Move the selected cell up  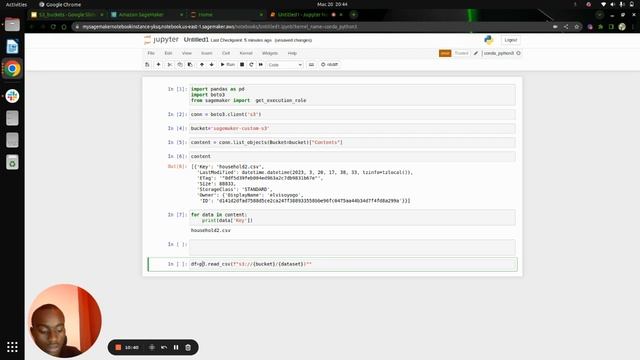(x=202, y=64)
